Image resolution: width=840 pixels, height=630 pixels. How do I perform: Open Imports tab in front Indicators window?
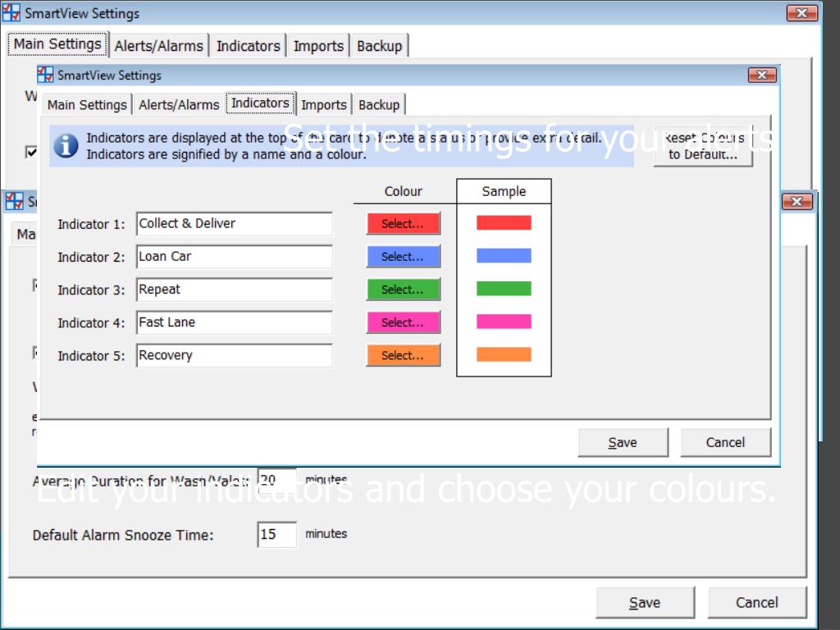323,104
